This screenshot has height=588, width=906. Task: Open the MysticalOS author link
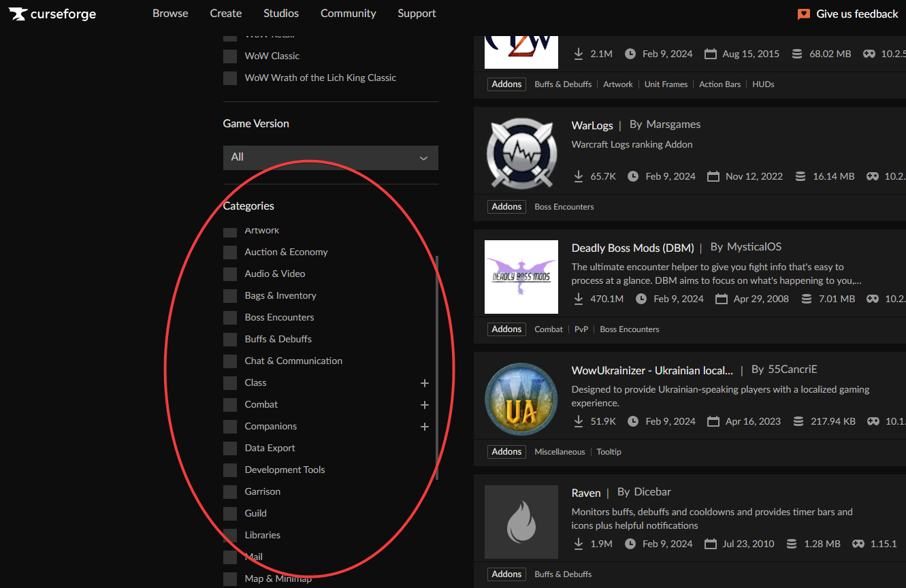tap(754, 247)
